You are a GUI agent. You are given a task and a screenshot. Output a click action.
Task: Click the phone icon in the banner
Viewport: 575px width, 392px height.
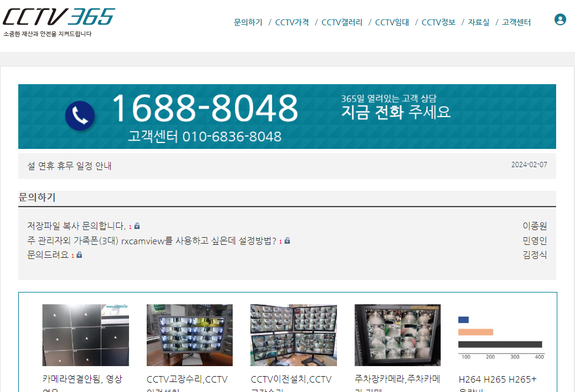(80, 116)
